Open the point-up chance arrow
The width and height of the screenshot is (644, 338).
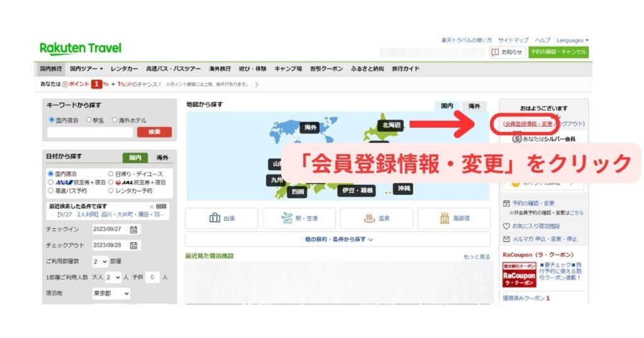pos(257,84)
